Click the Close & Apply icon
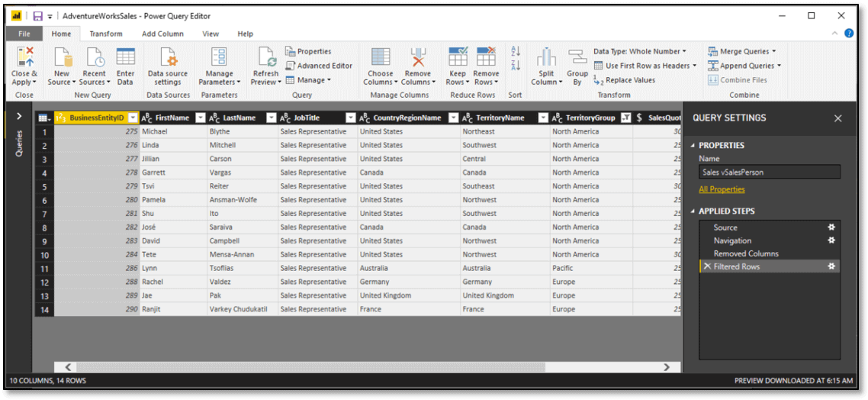This screenshot has height=400, width=868. click(25, 56)
